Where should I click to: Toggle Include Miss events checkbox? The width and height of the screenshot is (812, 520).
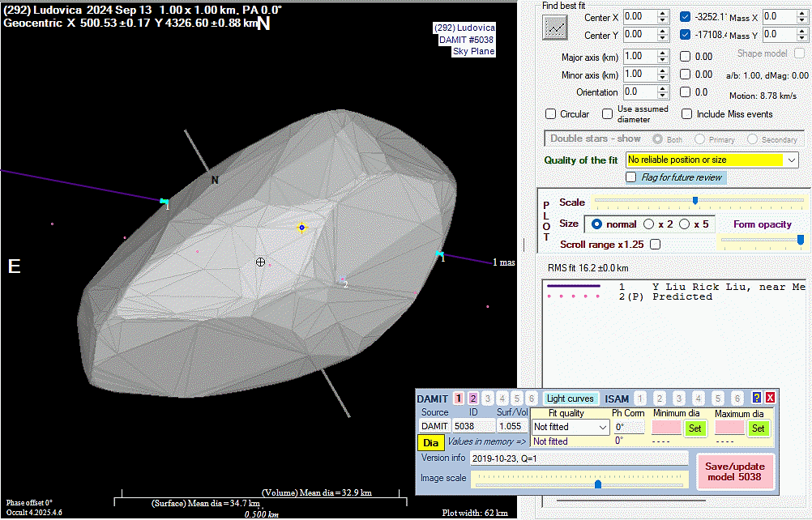click(x=687, y=114)
